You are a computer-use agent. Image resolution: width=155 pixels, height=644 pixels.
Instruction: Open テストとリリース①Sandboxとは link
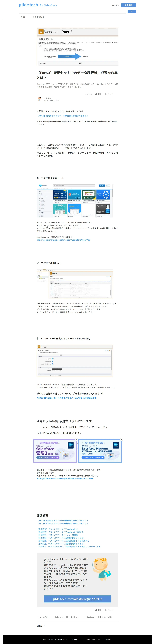click(57, 529)
